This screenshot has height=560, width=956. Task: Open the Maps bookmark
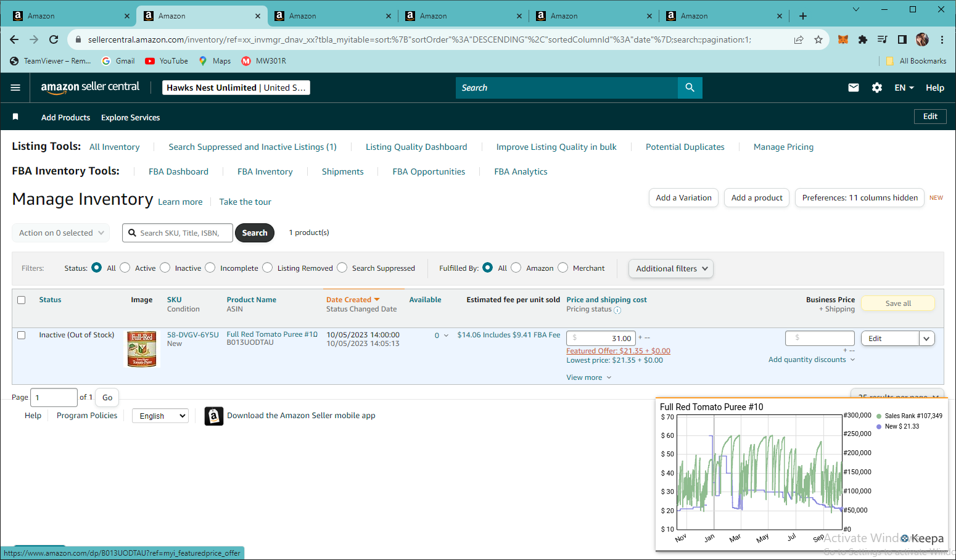click(x=215, y=61)
